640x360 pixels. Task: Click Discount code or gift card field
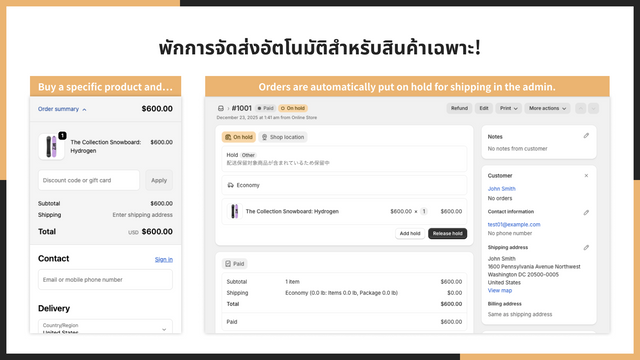pos(89,180)
